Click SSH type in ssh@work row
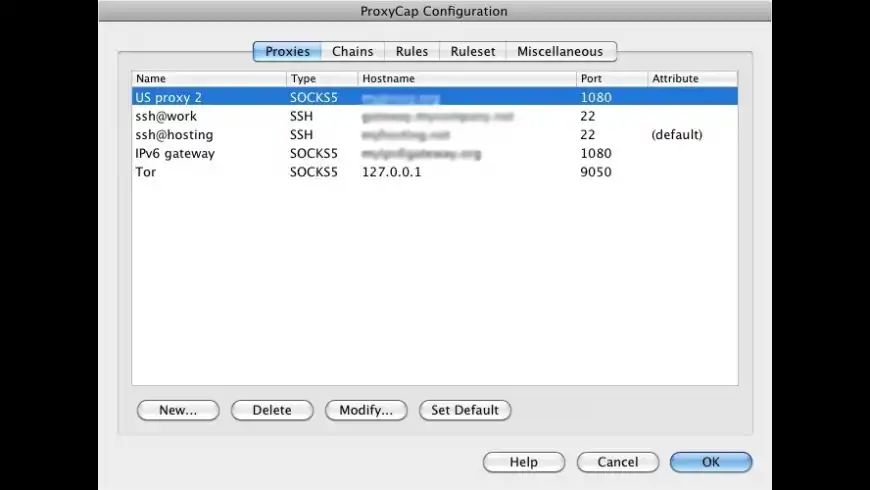Screen dimensions: 870x490 pyautogui.click(x=301, y=116)
